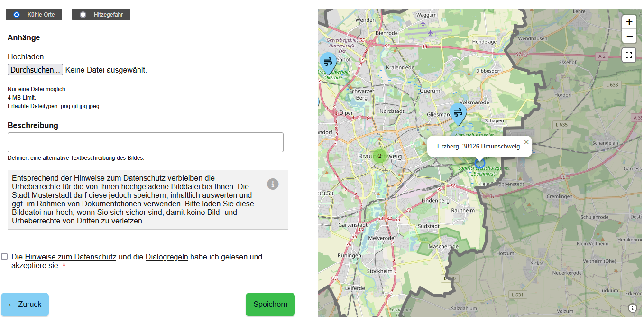Click the info icon in the copyright notice

[x=273, y=184]
